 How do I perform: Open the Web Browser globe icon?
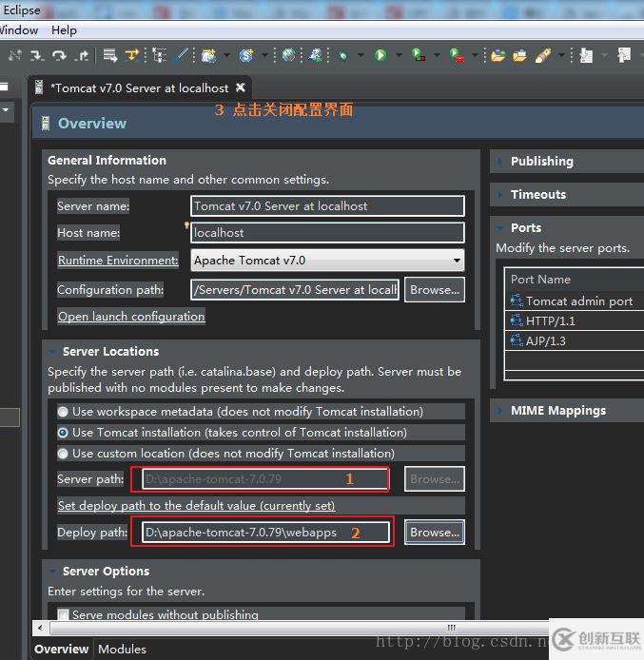(289, 55)
